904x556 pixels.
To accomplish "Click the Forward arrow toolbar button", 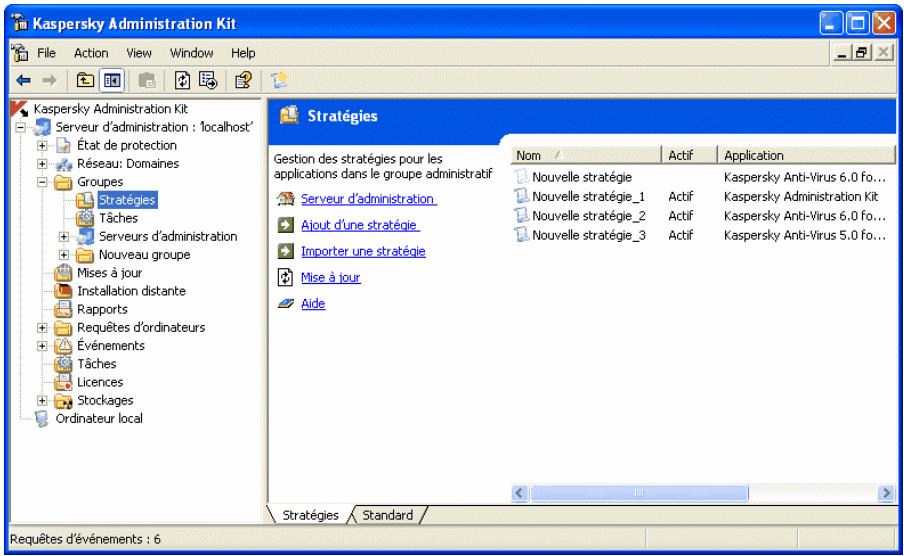I will pos(50,80).
